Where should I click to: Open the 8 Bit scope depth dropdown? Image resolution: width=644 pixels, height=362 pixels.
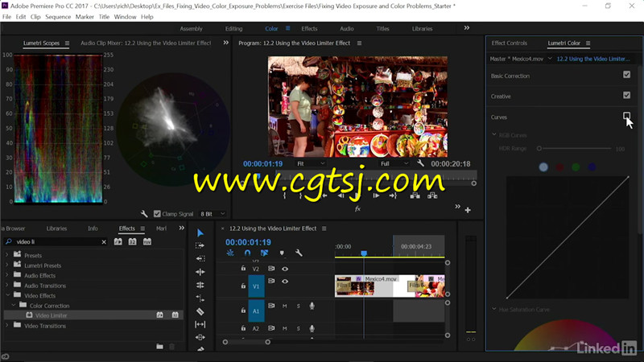pos(213,214)
